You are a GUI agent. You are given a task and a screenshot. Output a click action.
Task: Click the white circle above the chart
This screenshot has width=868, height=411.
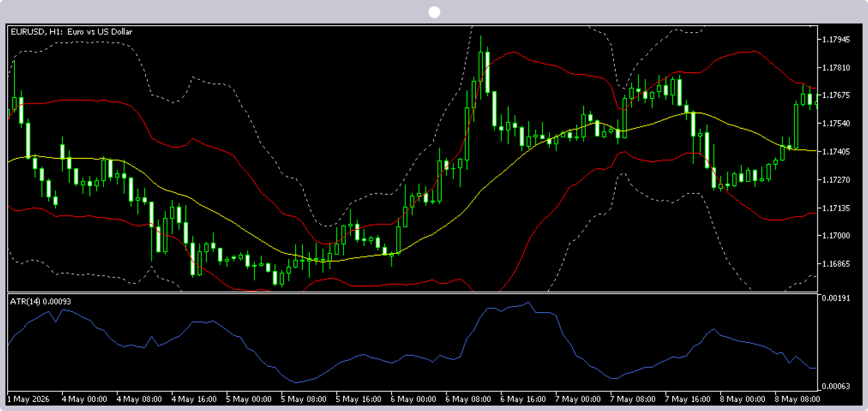(x=434, y=12)
